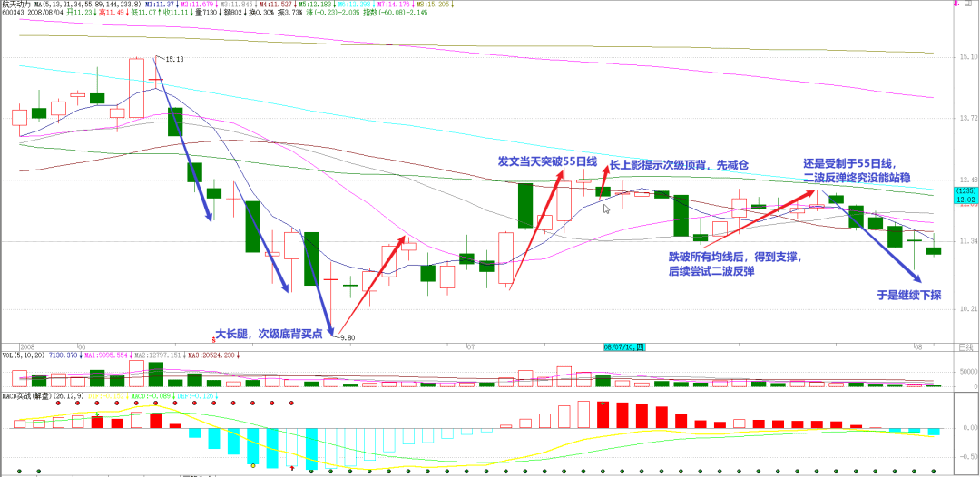Click the small red arrow on MACD panel bottom
This screenshot has width=980, height=477.
coord(291,469)
